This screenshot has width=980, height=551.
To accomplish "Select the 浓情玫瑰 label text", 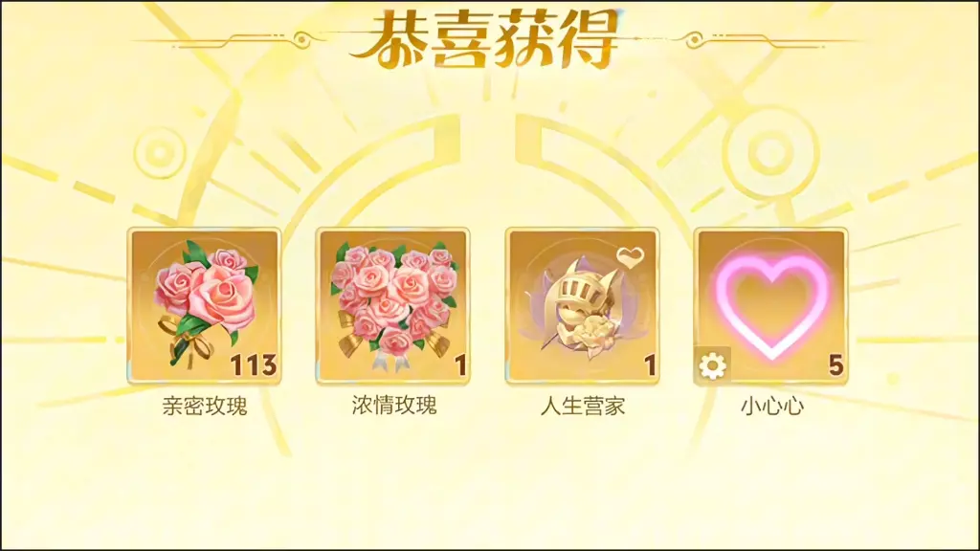I will point(393,406).
